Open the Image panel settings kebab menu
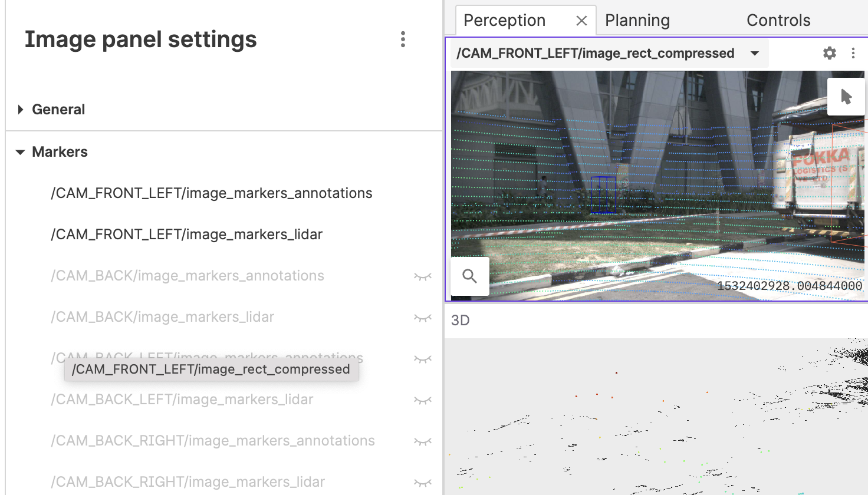Image resolution: width=868 pixels, height=495 pixels. tap(403, 39)
